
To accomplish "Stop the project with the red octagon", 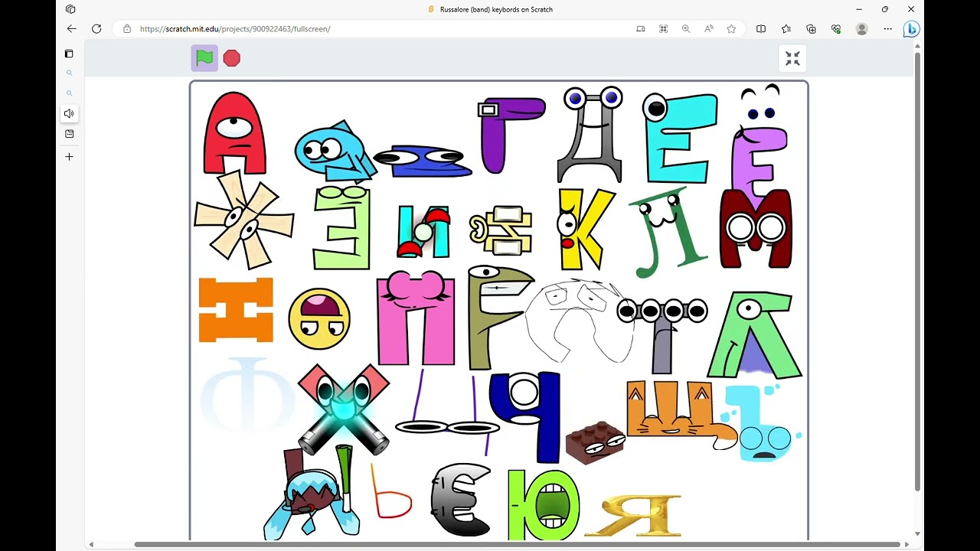I will [x=232, y=58].
